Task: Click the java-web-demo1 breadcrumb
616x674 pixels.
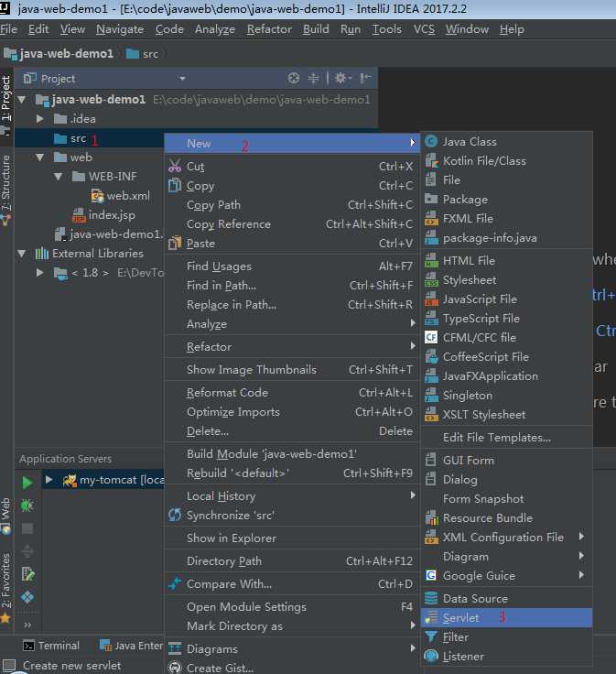Action: coord(59,54)
